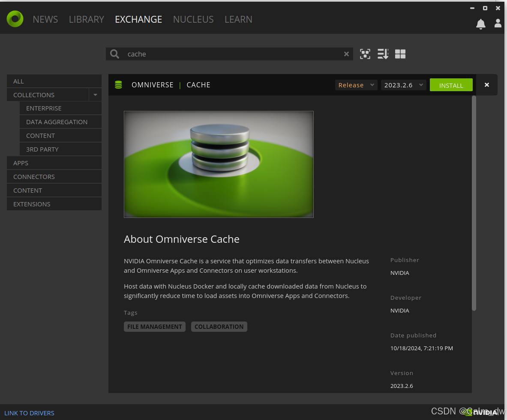507x420 pixels.
Task: Open the notifications bell icon
Action: 481,24
